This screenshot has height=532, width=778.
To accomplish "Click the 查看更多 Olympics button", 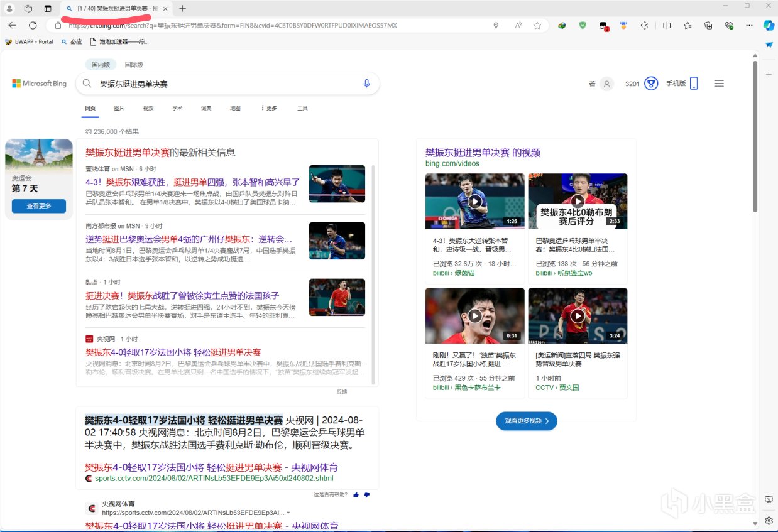I will [39, 206].
